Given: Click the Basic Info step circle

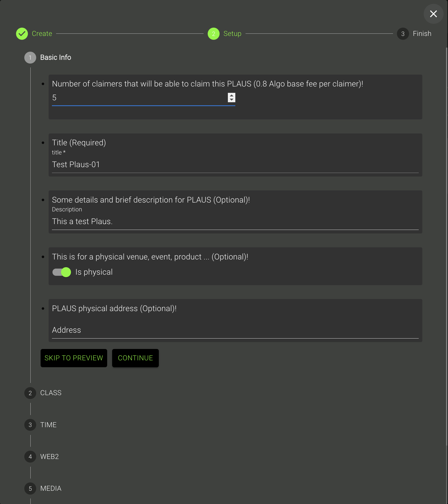Looking at the screenshot, I should [30, 58].
